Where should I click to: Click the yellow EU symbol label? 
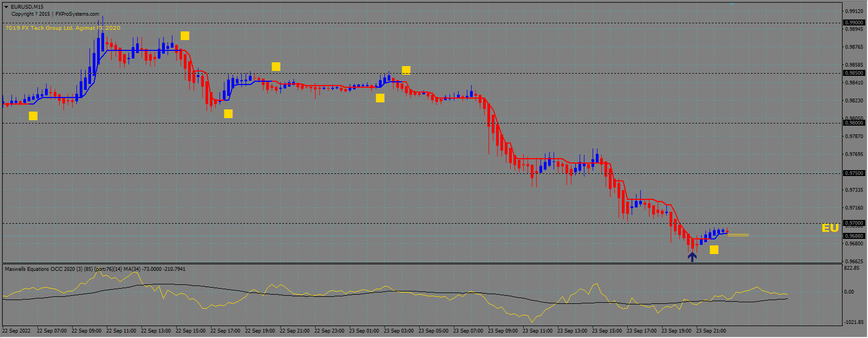point(830,228)
